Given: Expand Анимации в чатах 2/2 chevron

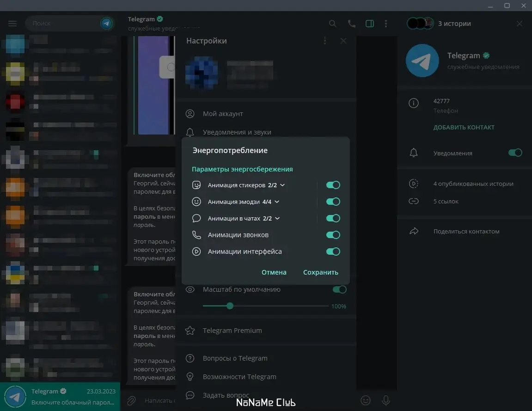Looking at the screenshot, I should click(277, 218).
